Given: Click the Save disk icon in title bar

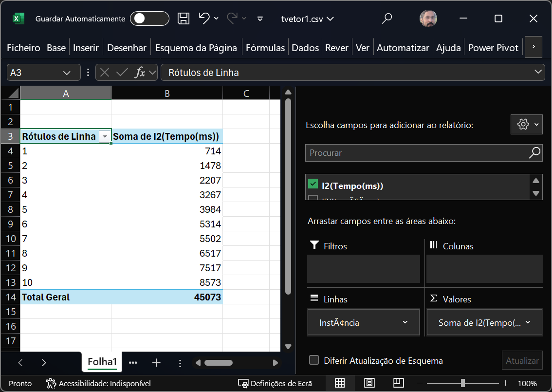Looking at the screenshot, I should [184, 19].
